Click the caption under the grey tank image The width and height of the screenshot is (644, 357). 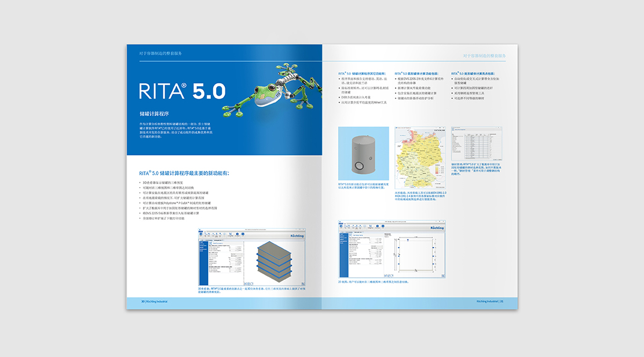click(363, 186)
